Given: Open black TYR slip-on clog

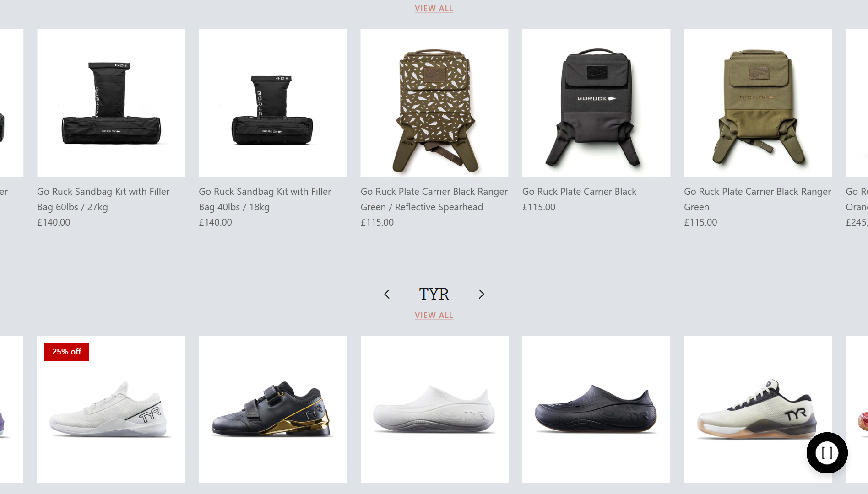Looking at the screenshot, I should 596,409.
